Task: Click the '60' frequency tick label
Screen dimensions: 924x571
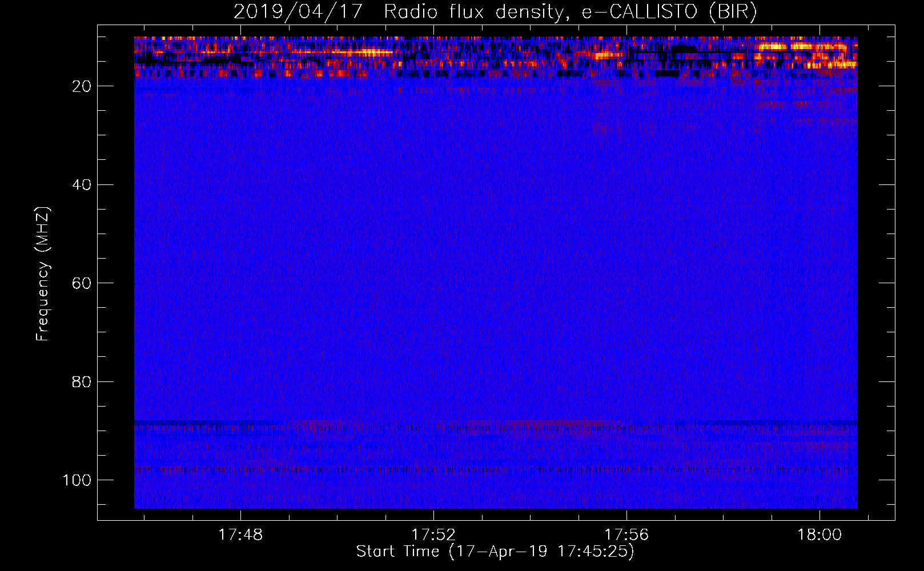Action: (82, 283)
